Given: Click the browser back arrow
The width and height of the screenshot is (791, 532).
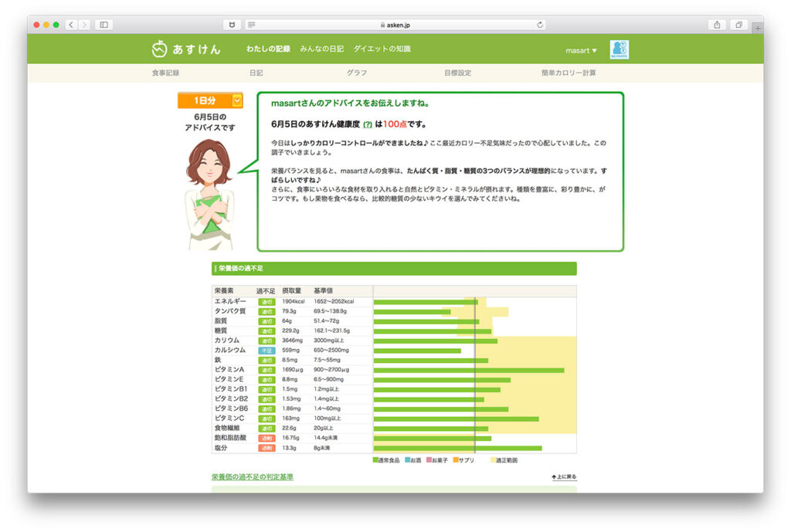Looking at the screenshot, I should [70, 24].
